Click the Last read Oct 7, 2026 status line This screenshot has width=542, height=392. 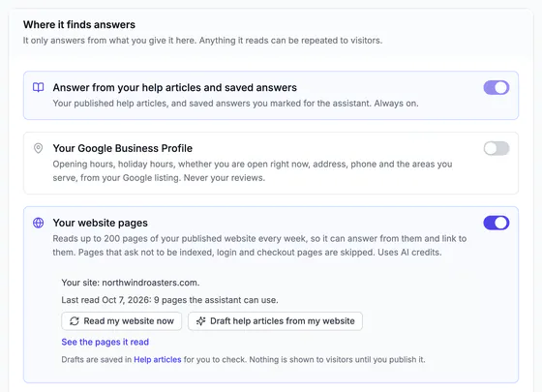click(x=169, y=300)
